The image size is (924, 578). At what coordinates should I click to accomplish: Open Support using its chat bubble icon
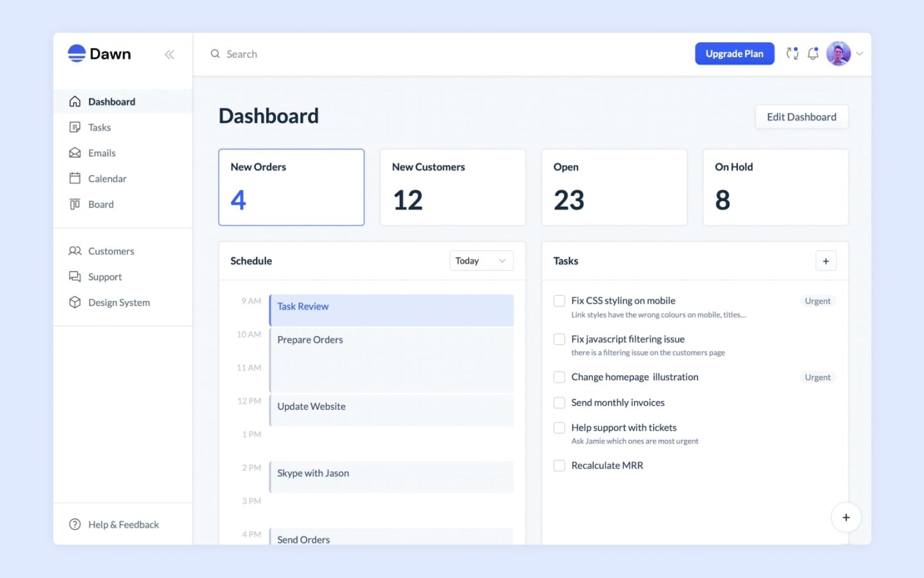tap(74, 277)
